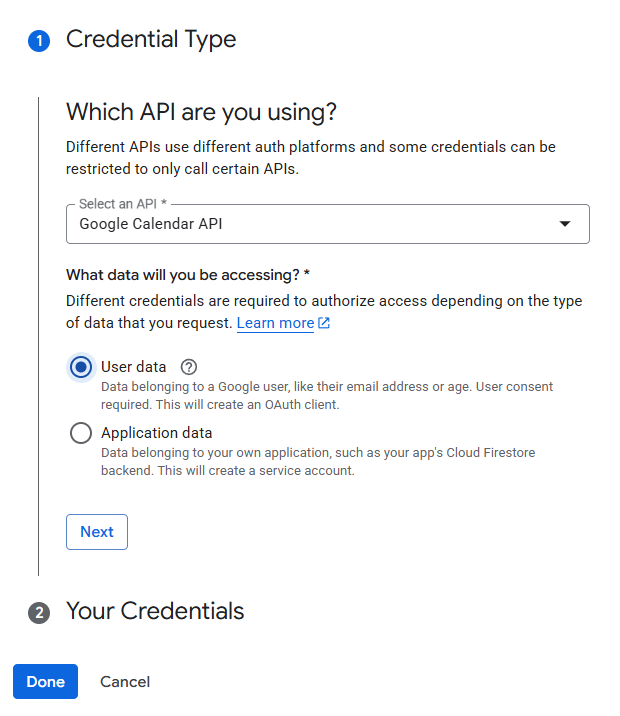The height and width of the screenshot is (716, 620).
Task: Click the User data help question-mark icon
Action: tap(189, 367)
